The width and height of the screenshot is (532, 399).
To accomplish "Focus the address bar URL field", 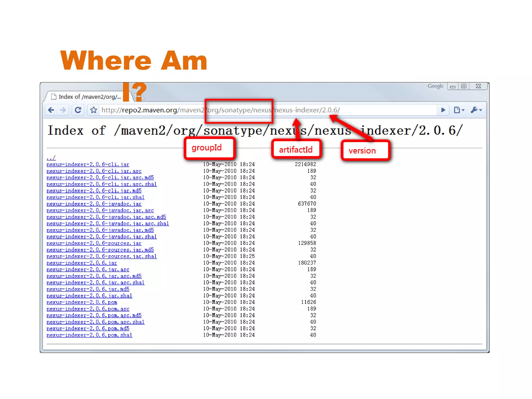I will point(268,110).
